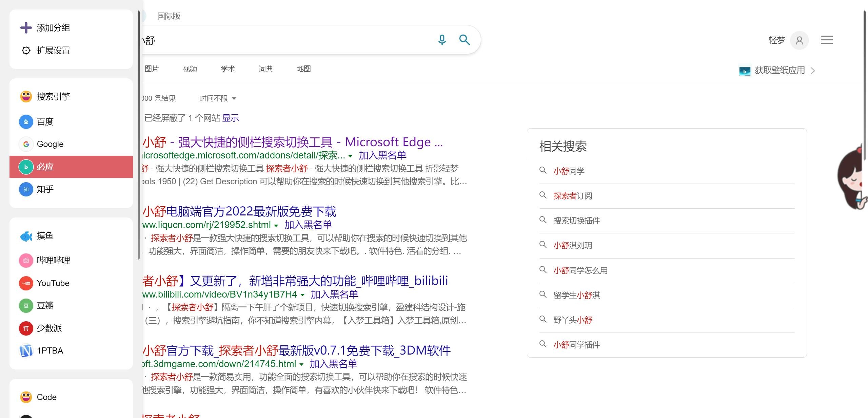This screenshot has width=868, height=418.
Task: Click 获取壁纸应用 link
Action: [780, 70]
